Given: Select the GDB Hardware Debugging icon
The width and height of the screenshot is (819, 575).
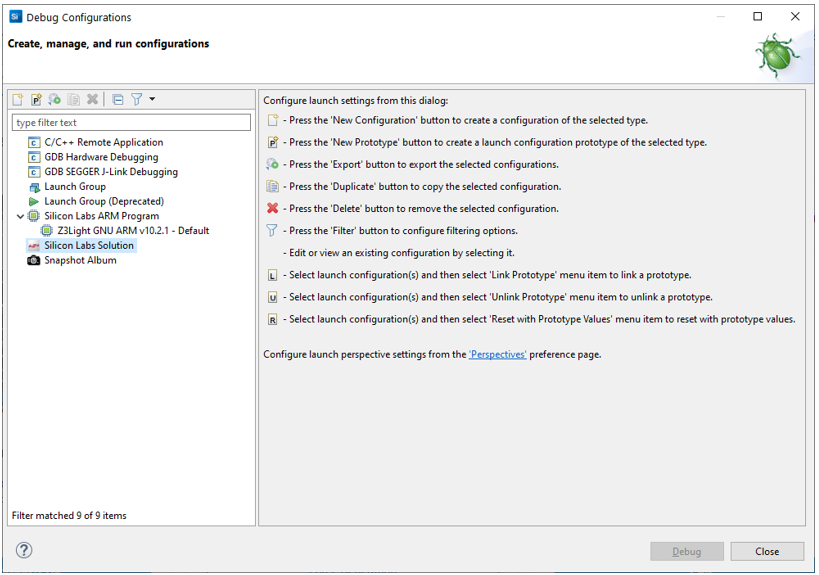Looking at the screenshot, I should (34, 157).
